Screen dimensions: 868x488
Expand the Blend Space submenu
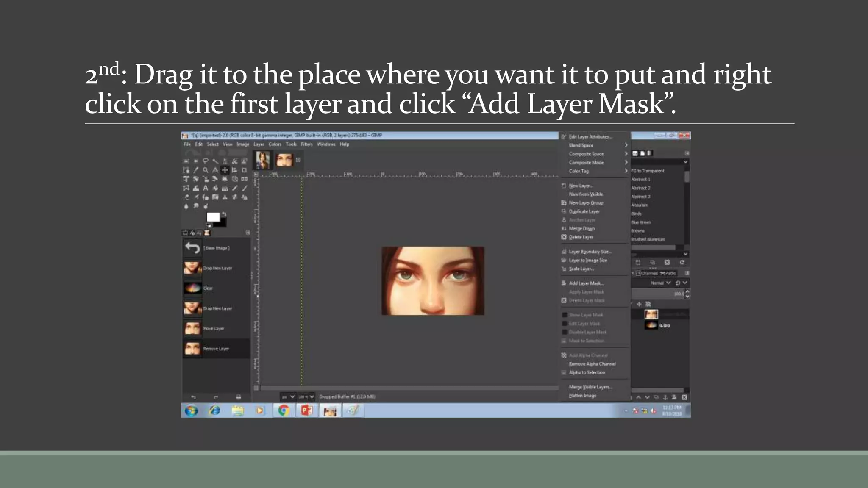coord(595,145)
